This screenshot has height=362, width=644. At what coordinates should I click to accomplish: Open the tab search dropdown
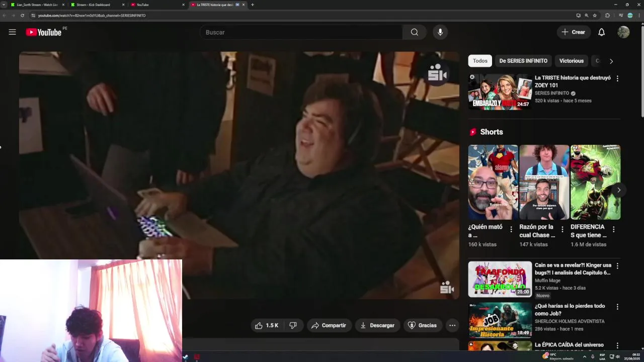click(x=5, y=5)
